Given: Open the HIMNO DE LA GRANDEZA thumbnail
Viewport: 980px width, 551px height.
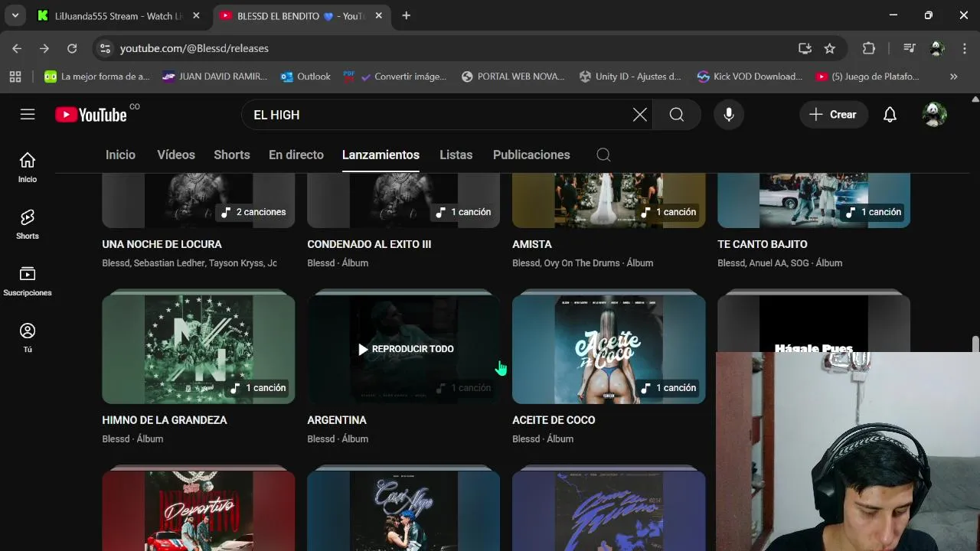Looking at the screenshot, I should click(x=198, y=349).
